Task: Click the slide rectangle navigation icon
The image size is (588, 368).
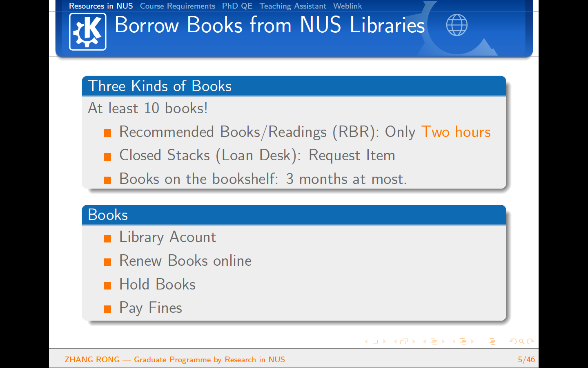Action: pyautogui.click(x=375, y=341)
